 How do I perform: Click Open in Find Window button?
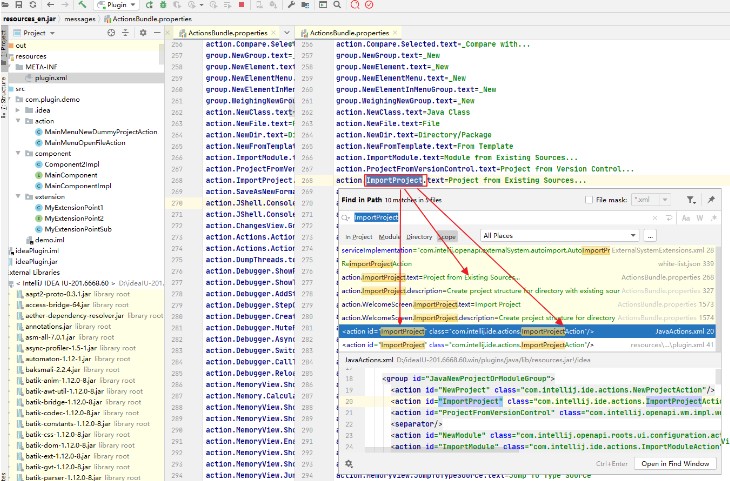tap(675, 464)
